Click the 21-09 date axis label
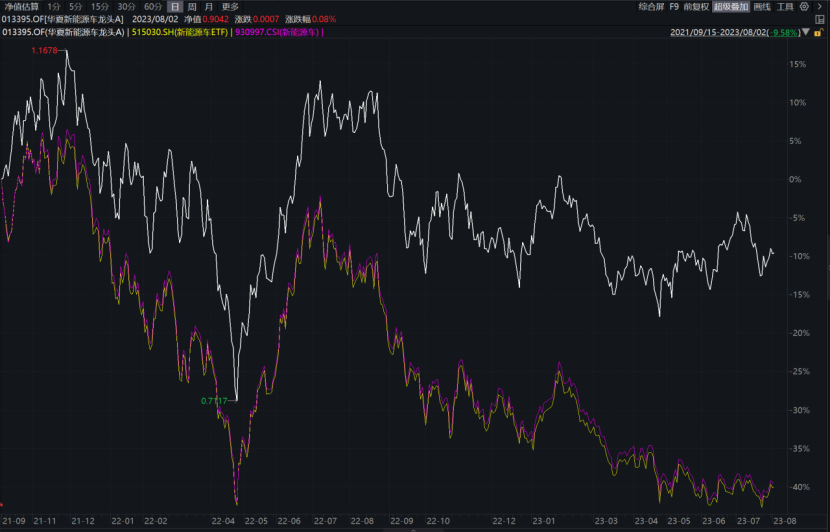830x532 pixels. (14, 521)
